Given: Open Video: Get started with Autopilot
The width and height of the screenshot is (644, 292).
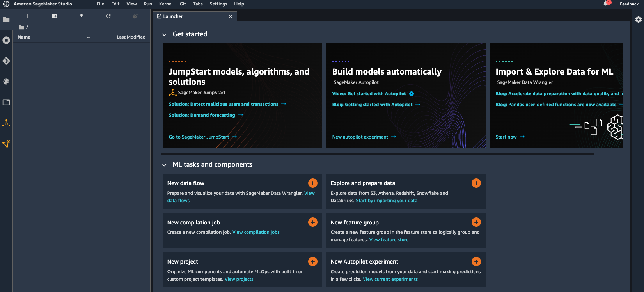Looking at the screenshot, I should tap(373, 94).
